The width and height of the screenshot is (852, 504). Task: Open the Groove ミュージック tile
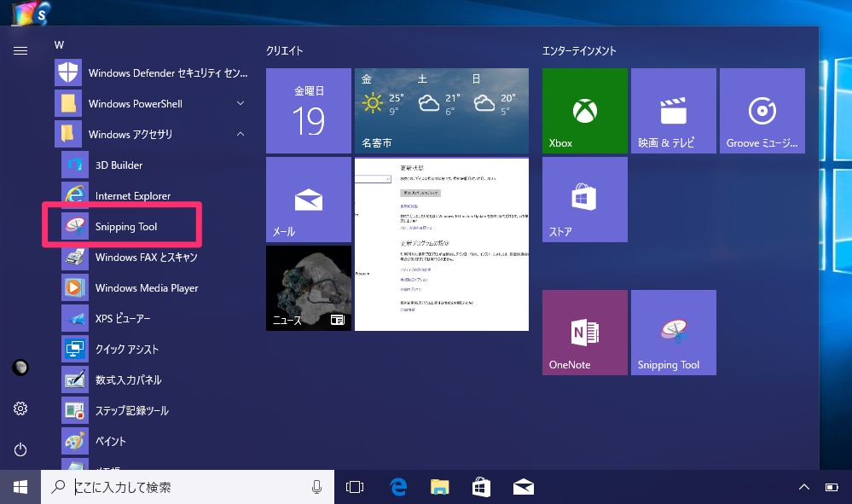762,111
